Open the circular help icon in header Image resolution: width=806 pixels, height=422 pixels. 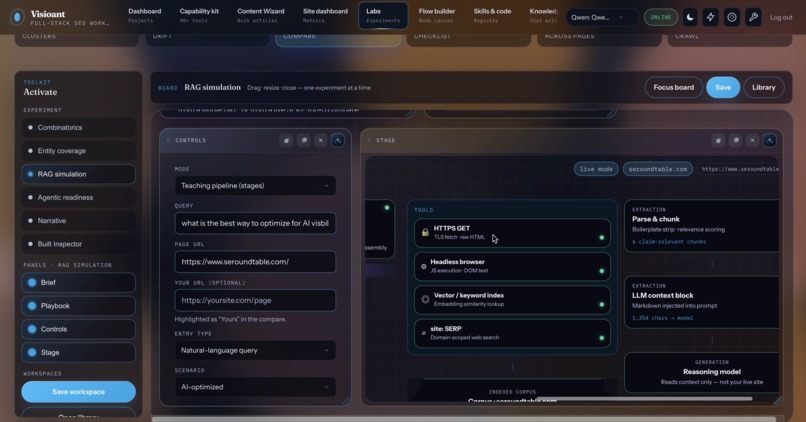(731, 17)
